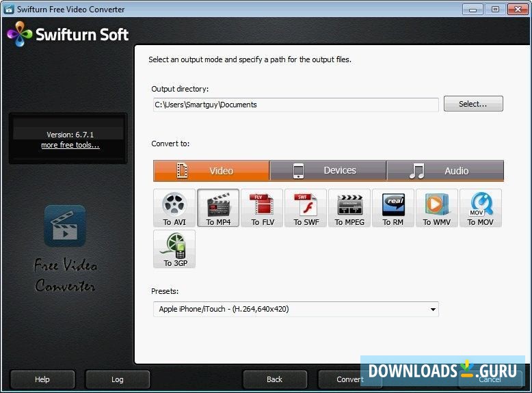Start conversion with Convert button

[x=350, y=379]
